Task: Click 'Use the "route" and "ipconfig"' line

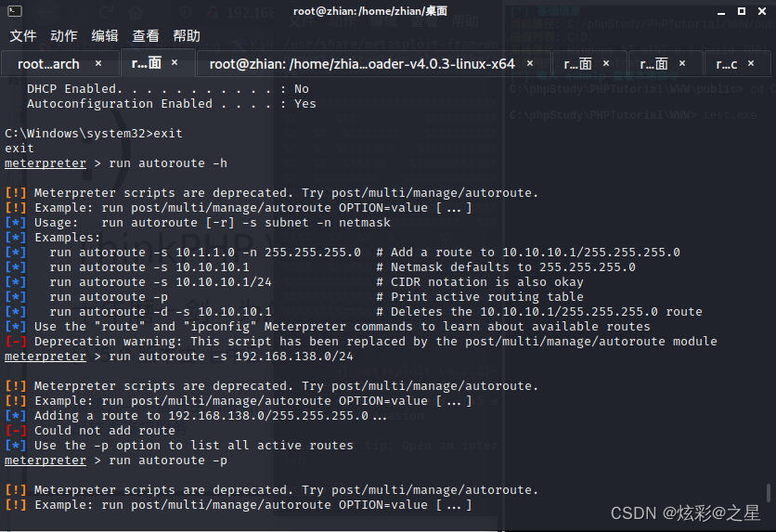Action: 328,327
